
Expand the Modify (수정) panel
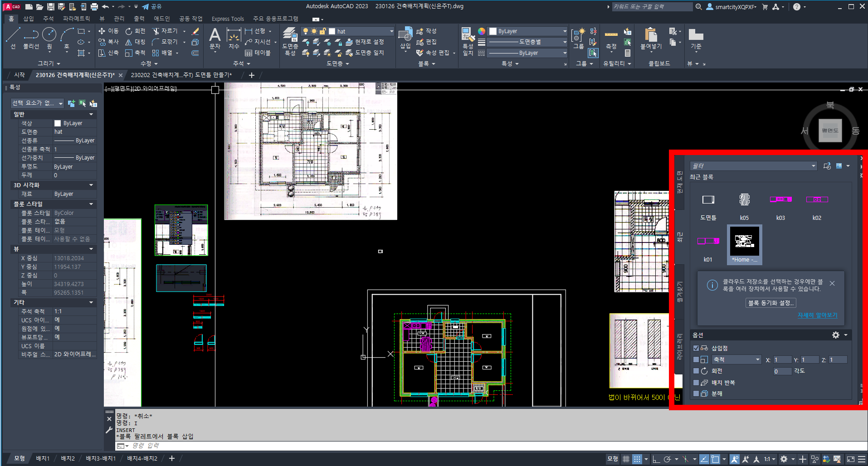point(149,63)
